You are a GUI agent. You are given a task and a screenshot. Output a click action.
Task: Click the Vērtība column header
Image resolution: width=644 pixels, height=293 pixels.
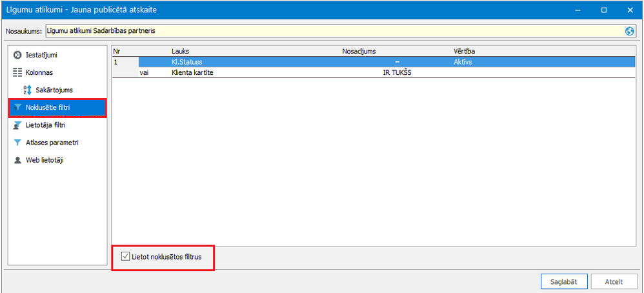click(x=465, y=52)
